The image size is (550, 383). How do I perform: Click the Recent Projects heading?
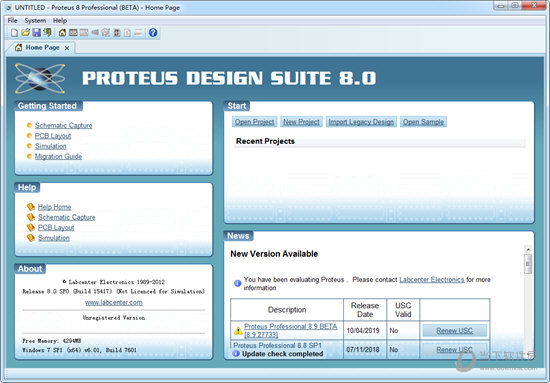click(x=265, y=141)
